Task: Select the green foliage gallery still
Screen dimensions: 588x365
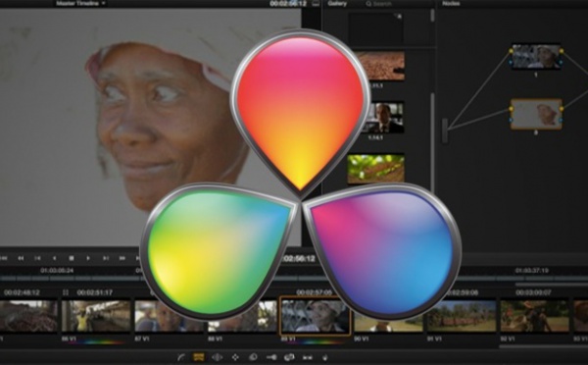Action: pyautogui.click(x=375, y=169)
